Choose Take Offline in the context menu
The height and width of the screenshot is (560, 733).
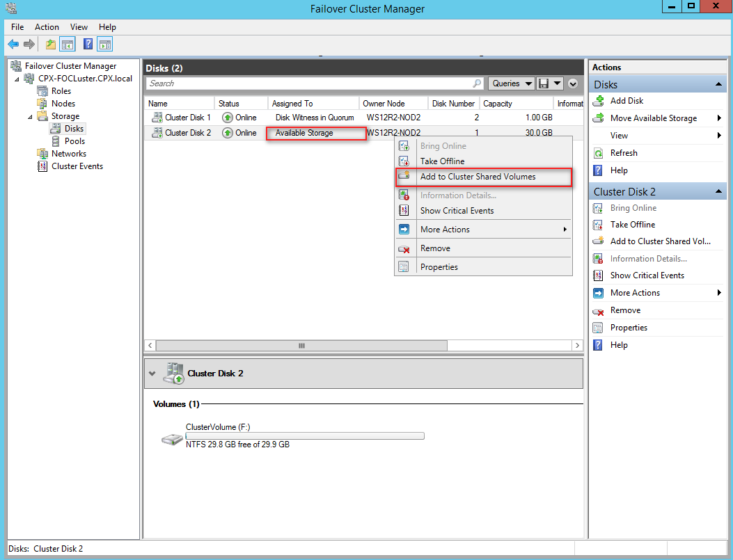coord(483,161)
